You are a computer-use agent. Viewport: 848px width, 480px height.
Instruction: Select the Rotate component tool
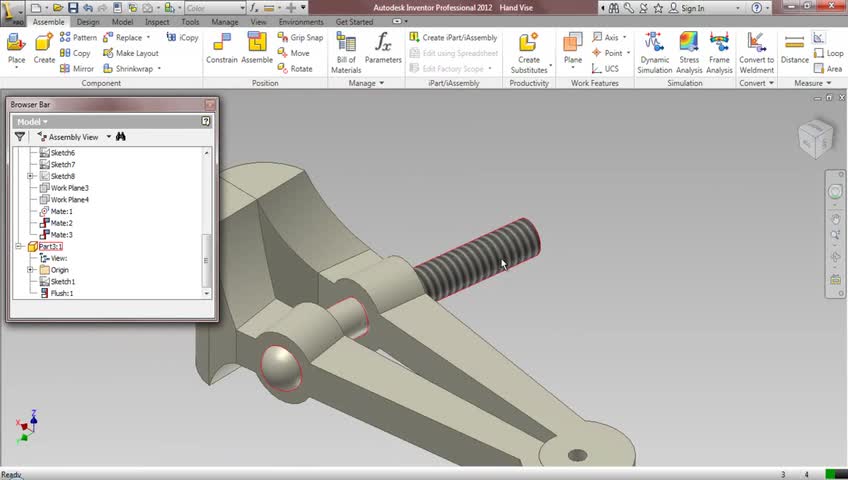295,69
